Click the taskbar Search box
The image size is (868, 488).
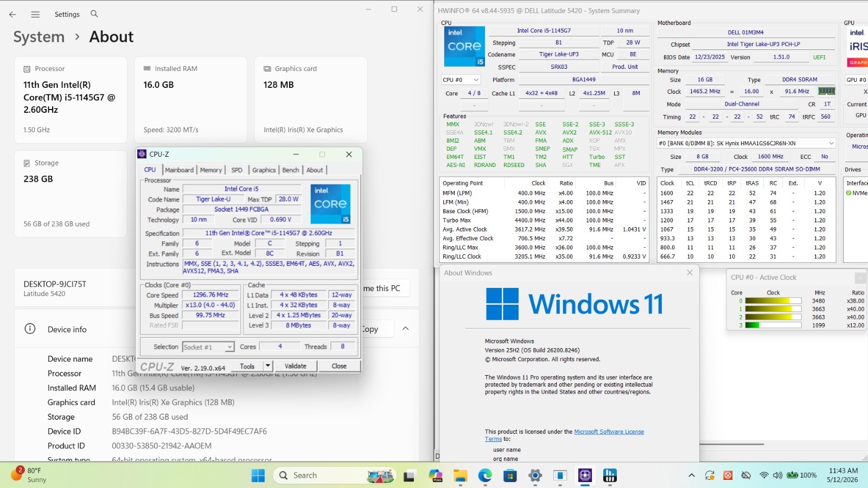coord(334,476)
